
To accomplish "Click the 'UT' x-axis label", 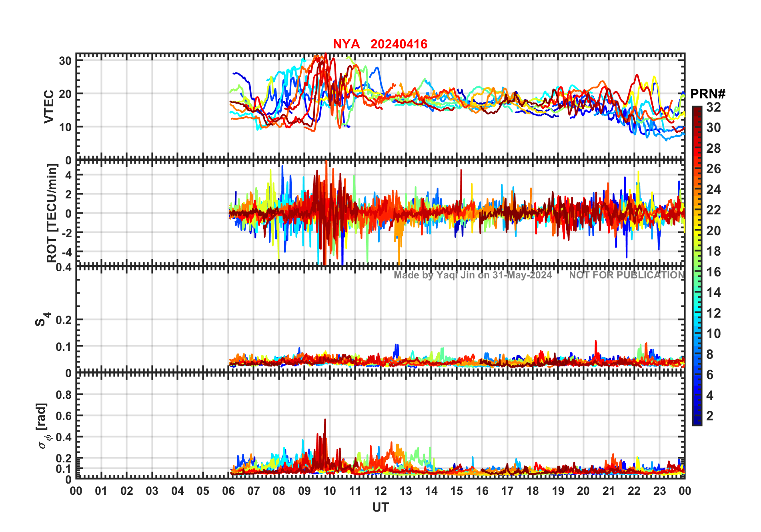I will pyautogui.click(x=380, y=508).
